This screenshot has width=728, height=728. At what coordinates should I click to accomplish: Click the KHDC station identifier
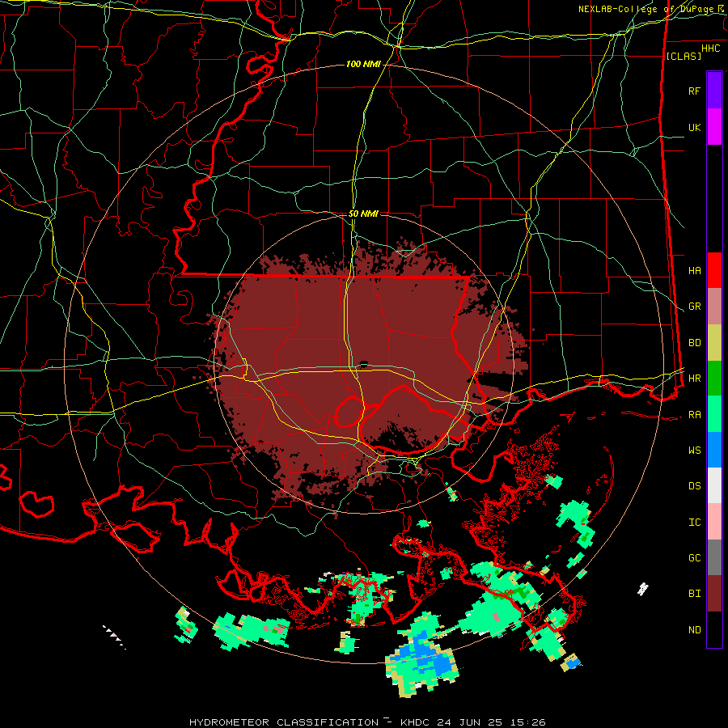tap(415, 722)
